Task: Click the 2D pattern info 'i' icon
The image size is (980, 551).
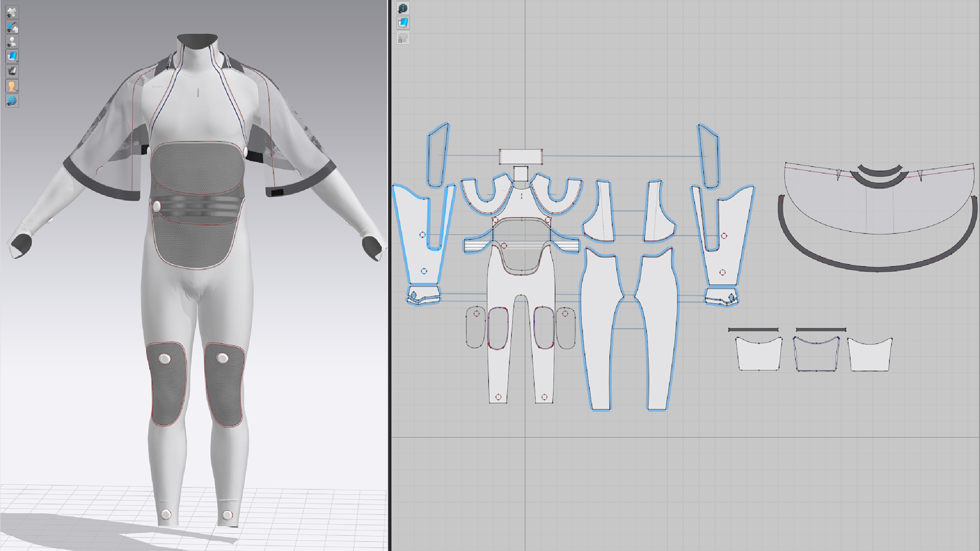Action: point(403,8)
